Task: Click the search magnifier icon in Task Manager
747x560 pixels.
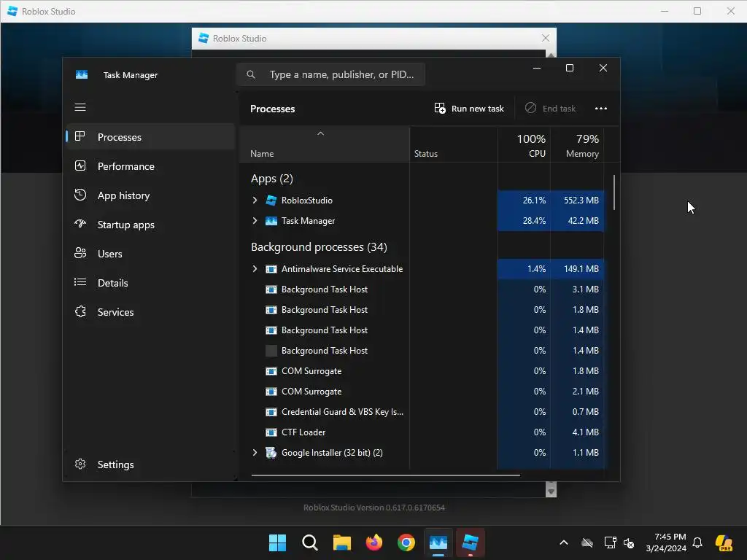Action: tap(251, 74)
